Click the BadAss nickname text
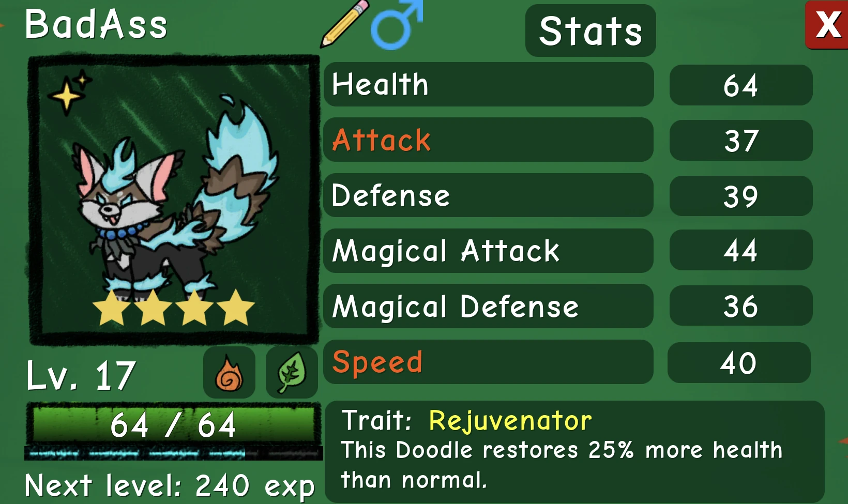 pyautogui.click(x=96, y=24)
